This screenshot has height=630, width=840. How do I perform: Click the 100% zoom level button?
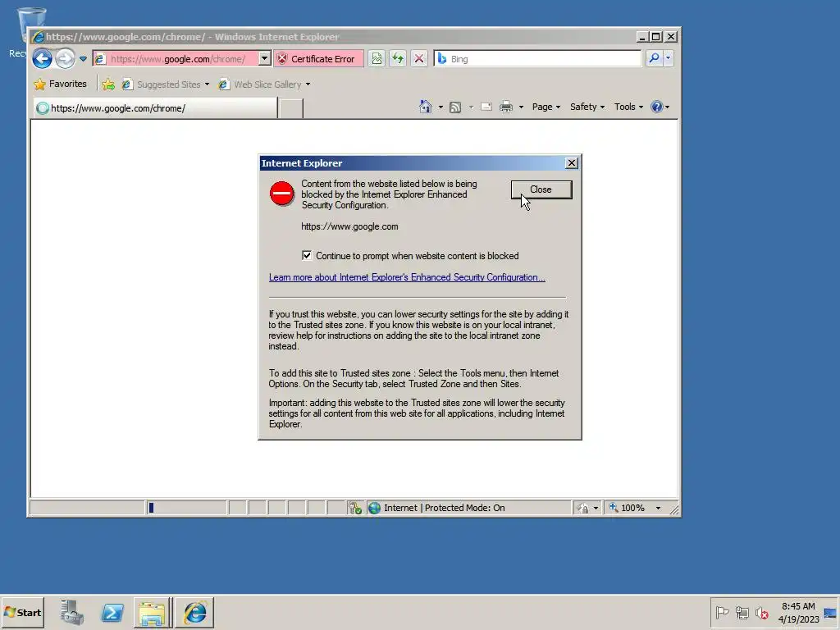click(x=627, y=508)
